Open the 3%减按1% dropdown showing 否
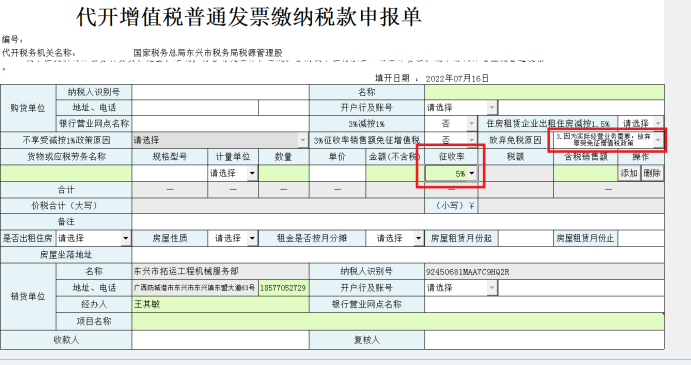691x365 pixels. pyautogui.click(x=451, y=123)
